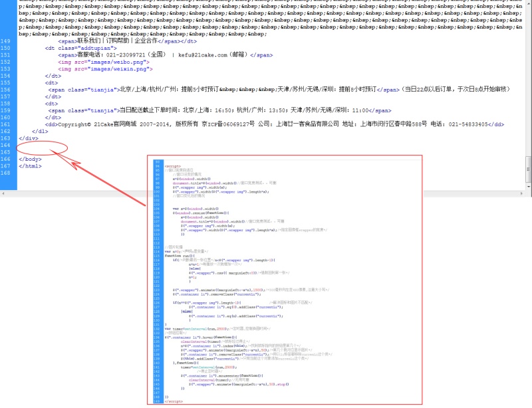This screenshot has height=408, width=532.
Task: Click the </dl> closing tag
Action: tap(40, 132)
